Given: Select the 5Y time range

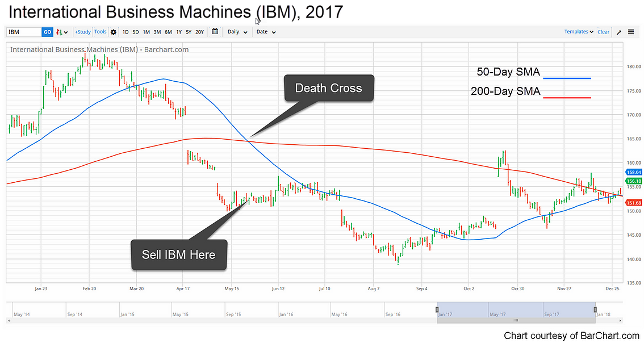Looking at the screenshot, I should [x=189, y=32].
